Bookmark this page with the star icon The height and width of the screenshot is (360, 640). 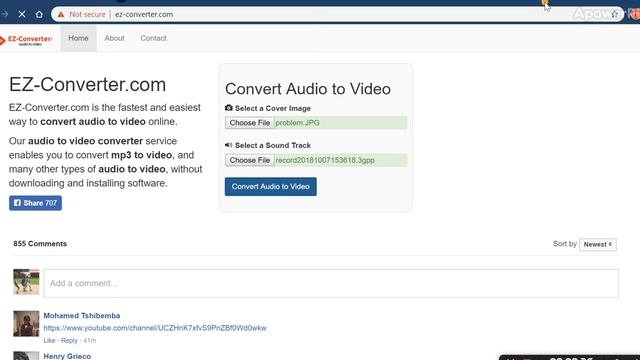(x=615, y=14)
